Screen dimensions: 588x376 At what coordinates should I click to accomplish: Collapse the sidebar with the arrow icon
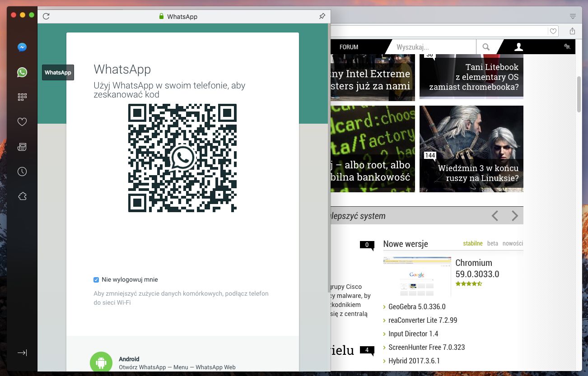(x=22, y=353)
